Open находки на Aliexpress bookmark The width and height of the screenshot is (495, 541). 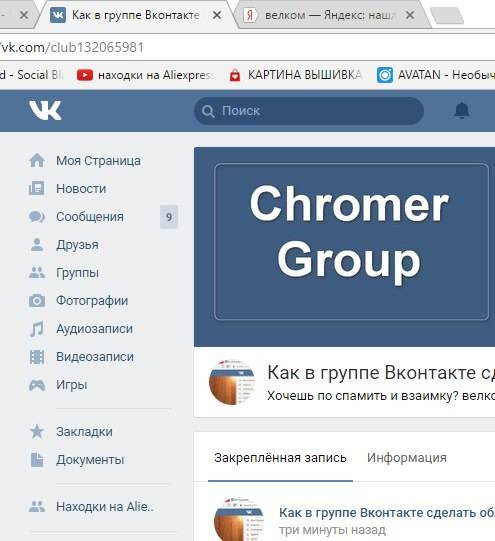[x=146, y=75]
